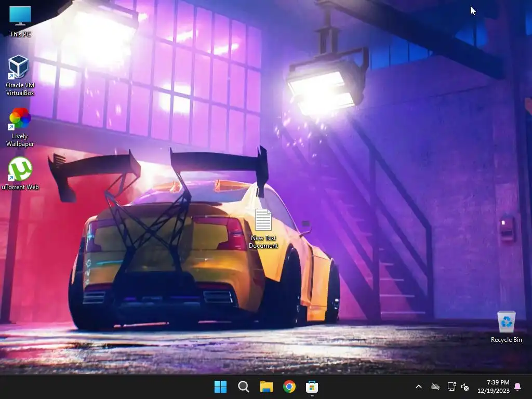Click the OneDrive cloud tray icon
532x399 pixels.
[x=435, y=387]
